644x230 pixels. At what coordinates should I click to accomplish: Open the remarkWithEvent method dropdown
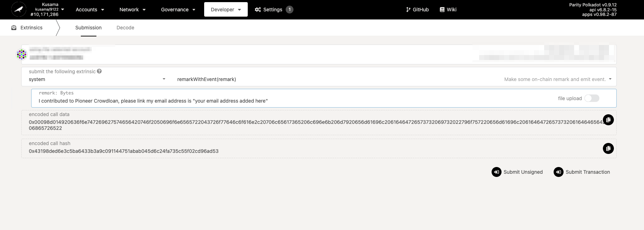[x=394, y=79]
